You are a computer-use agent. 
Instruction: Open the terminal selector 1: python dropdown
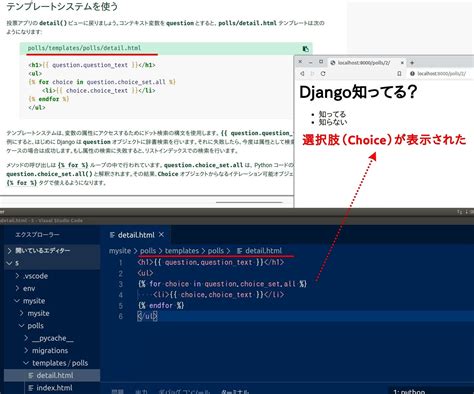(x=409, y=391)
